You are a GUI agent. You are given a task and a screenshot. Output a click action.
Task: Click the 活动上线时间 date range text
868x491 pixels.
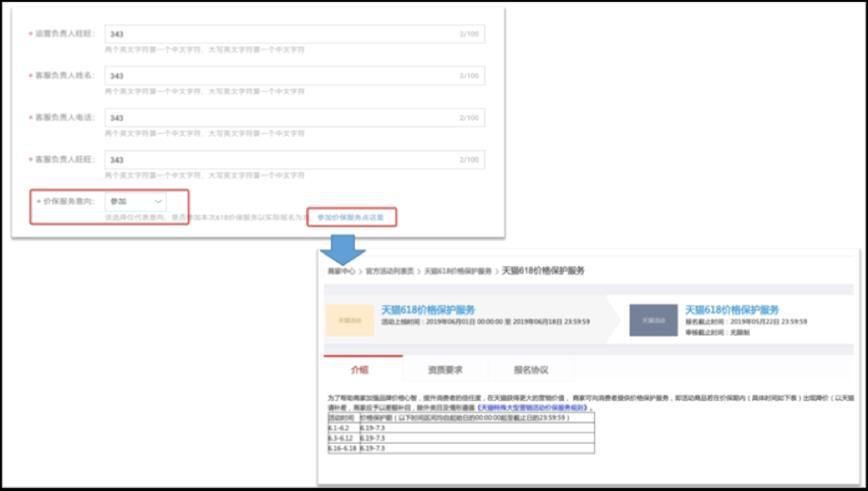point(485,322)
